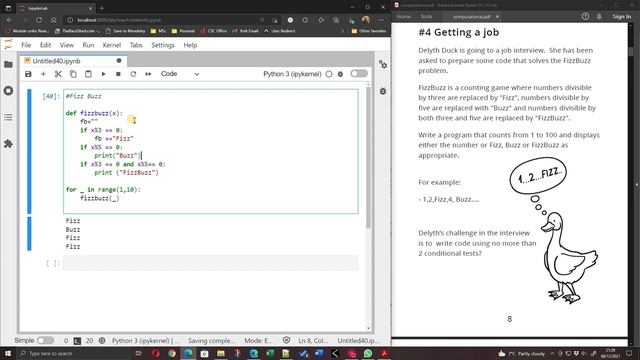Image resolution: width=640 pixels, height=360 pixels.
Task: Click kernel count gear icon in status bar
Action: click(x=102, y=340)
